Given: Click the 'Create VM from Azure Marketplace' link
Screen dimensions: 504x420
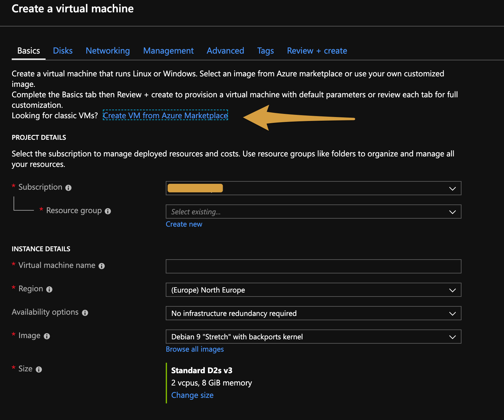Looking at the screenshot, I should click(165, 115).
